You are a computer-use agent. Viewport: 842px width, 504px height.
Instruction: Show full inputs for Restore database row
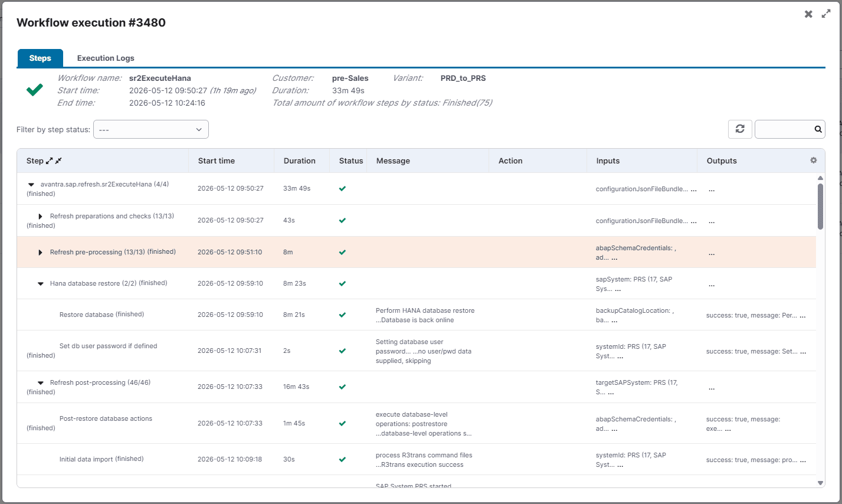[614, 320]
